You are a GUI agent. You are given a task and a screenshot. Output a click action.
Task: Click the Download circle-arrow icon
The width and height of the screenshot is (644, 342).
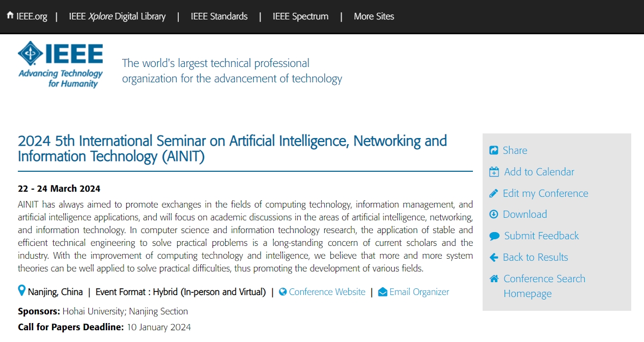[493, 214]
